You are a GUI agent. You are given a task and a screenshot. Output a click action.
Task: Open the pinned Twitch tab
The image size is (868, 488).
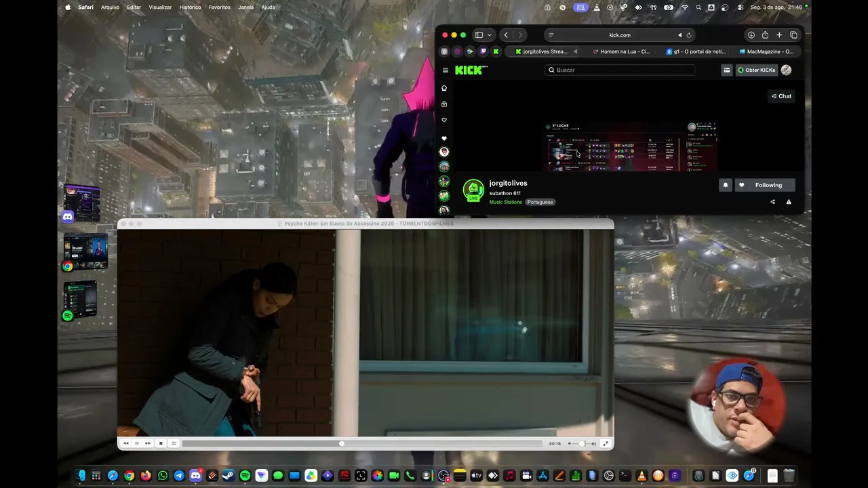(x=484, y=52)
